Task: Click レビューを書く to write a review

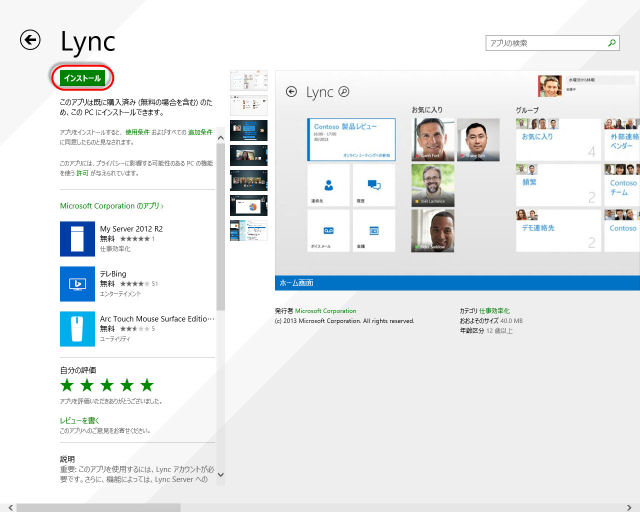Action: pos(80,420)
